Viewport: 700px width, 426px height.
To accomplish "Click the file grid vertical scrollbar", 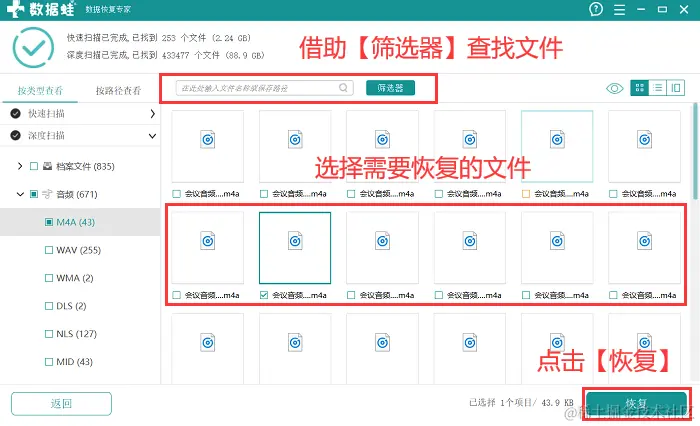I will pos(695,151).
